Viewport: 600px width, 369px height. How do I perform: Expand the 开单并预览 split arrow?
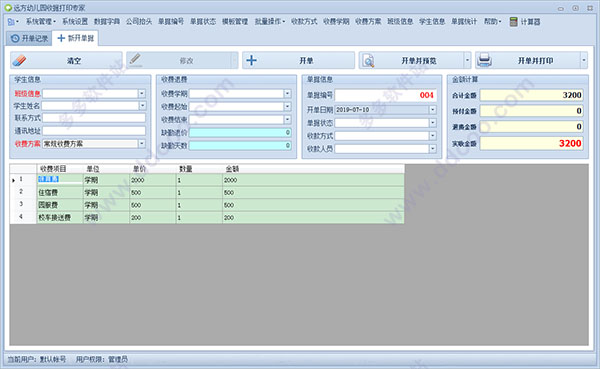coord(467,60)
